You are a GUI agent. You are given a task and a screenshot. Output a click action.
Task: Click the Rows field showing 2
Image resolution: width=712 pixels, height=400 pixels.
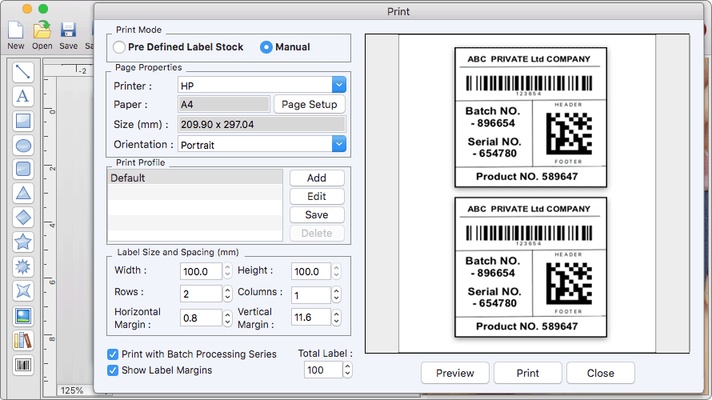[201, 294]
